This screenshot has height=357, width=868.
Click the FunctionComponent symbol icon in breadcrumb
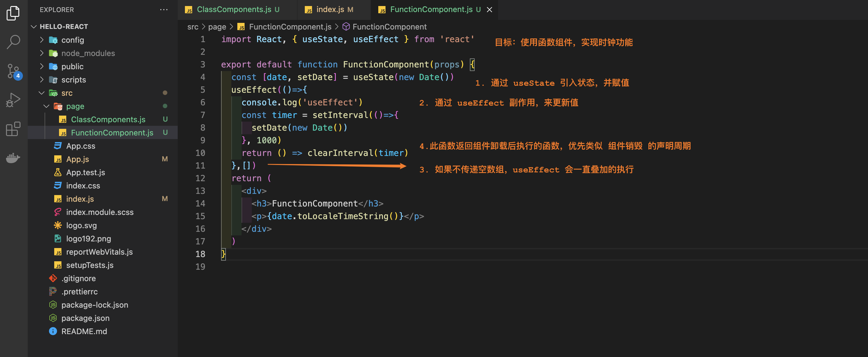tap(346, 26)
